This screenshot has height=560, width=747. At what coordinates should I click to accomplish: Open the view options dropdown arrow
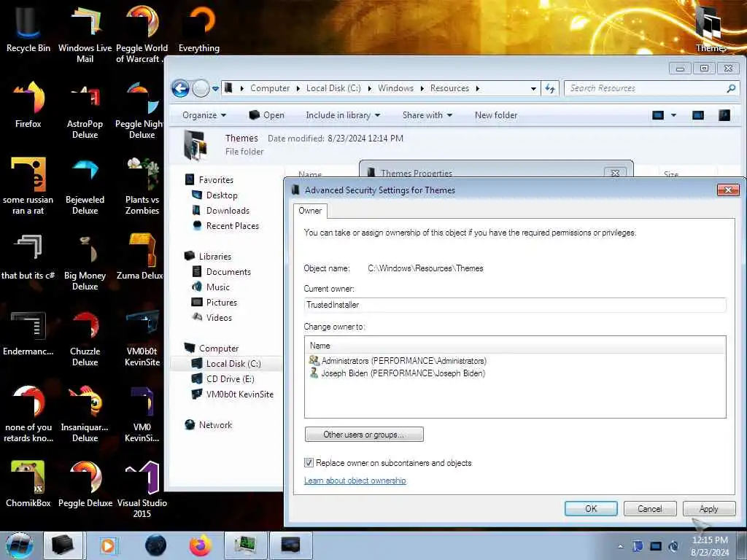tap(673, 115)
